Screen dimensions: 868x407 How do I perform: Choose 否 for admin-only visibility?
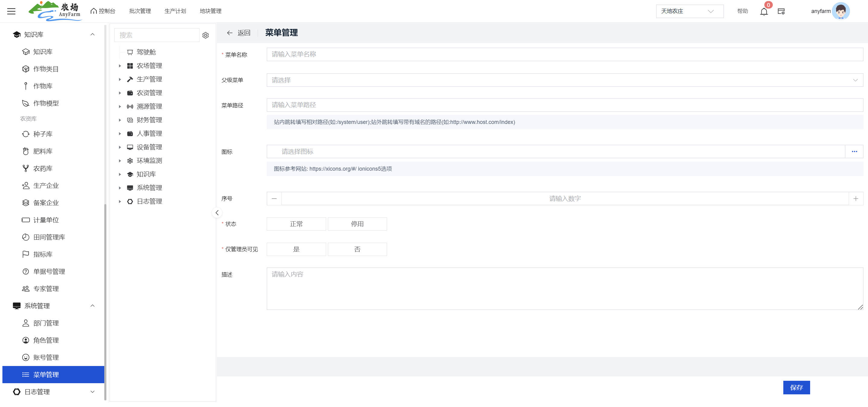tap(357, 249)
